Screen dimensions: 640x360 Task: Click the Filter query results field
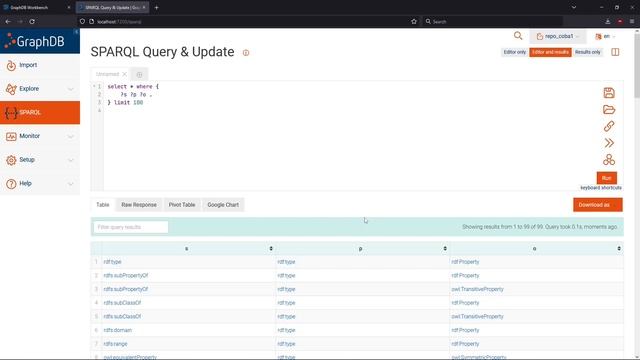131,227
